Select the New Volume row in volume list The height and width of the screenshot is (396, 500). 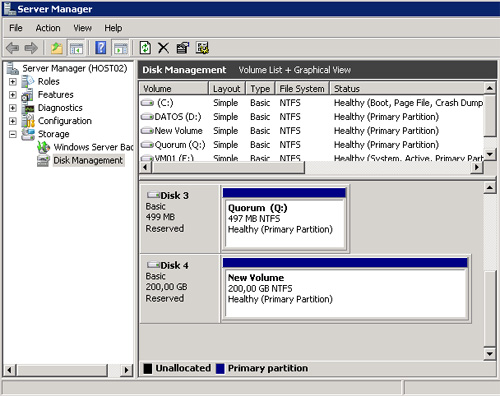(x=311, y=131)
